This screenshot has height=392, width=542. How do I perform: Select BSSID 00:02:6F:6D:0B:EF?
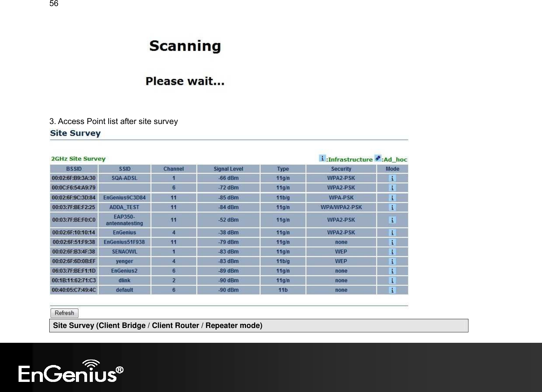click(74, 261)
